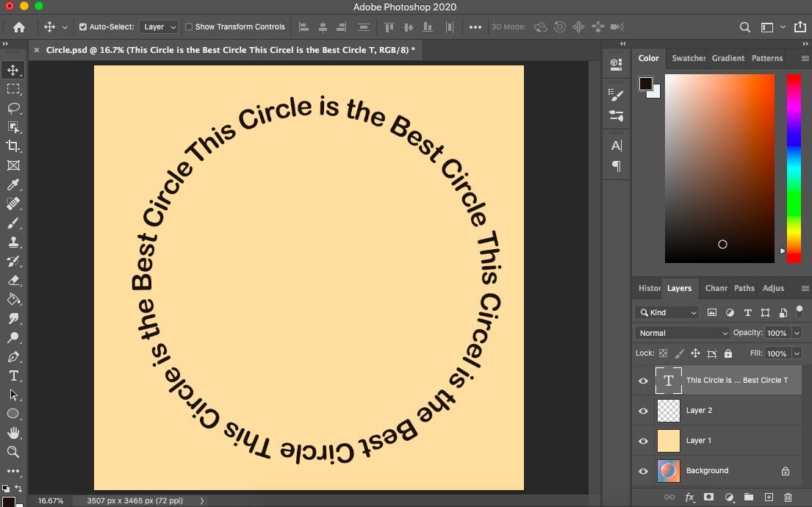The width and height of the screenshot is (812, 507).
Task: Select the Zoom tool
Action: coord(13,452)
